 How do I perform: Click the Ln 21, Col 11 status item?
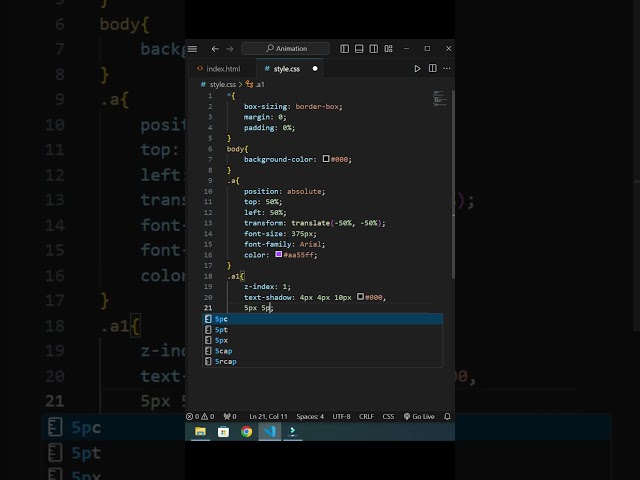[268, 416]
